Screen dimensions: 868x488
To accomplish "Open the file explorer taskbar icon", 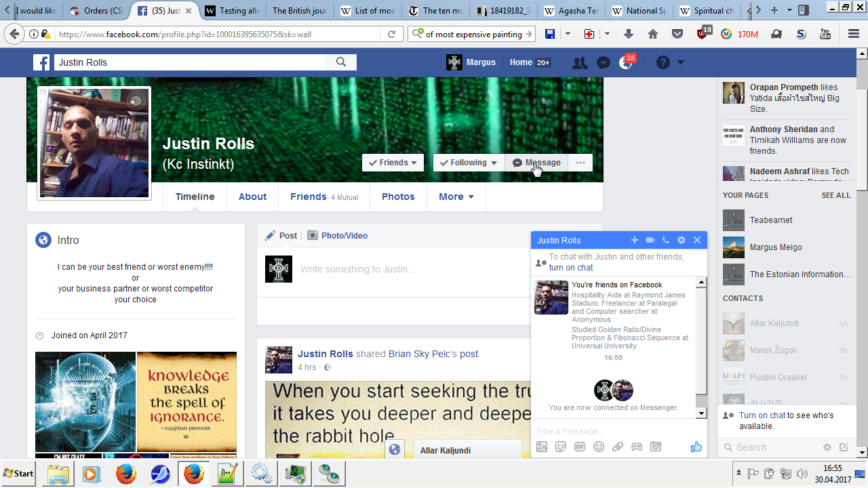I will pos(58,474).
